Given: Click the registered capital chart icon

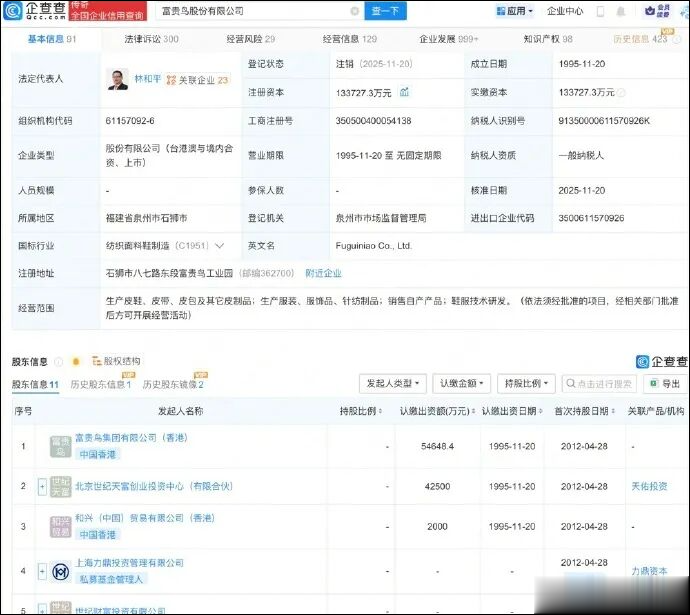Looking at the screenshot, I should (405, 92).
